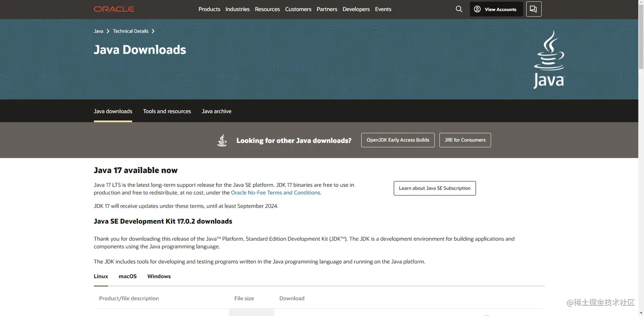Click View Accounts button
Image resolution: width=644 pixels, height=316 pixels.
point(496,9)
